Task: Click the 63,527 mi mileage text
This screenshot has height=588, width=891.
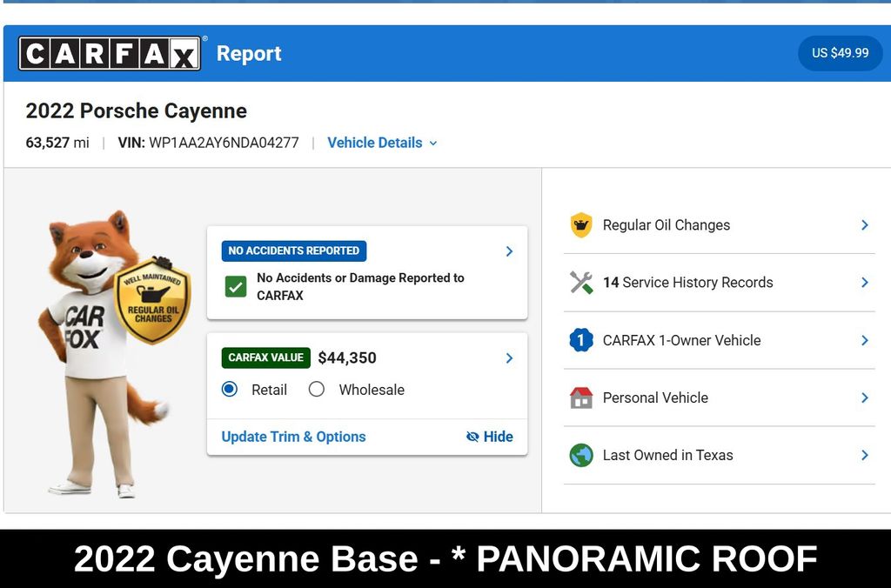Action: point(57,143)
